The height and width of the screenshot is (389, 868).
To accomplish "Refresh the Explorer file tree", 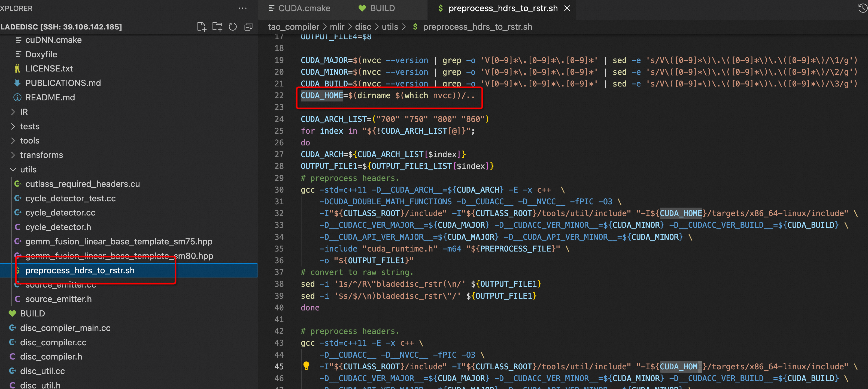I will pos(232,27).
